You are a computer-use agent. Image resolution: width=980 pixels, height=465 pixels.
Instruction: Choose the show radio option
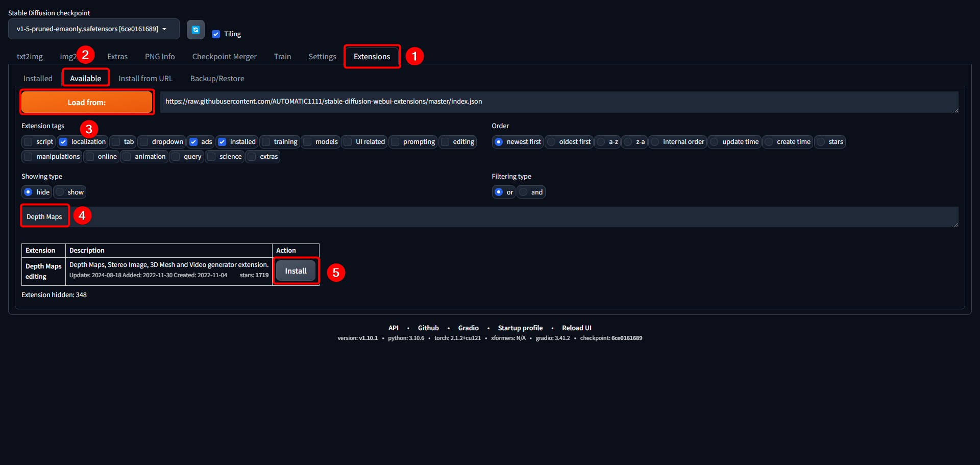60,192
